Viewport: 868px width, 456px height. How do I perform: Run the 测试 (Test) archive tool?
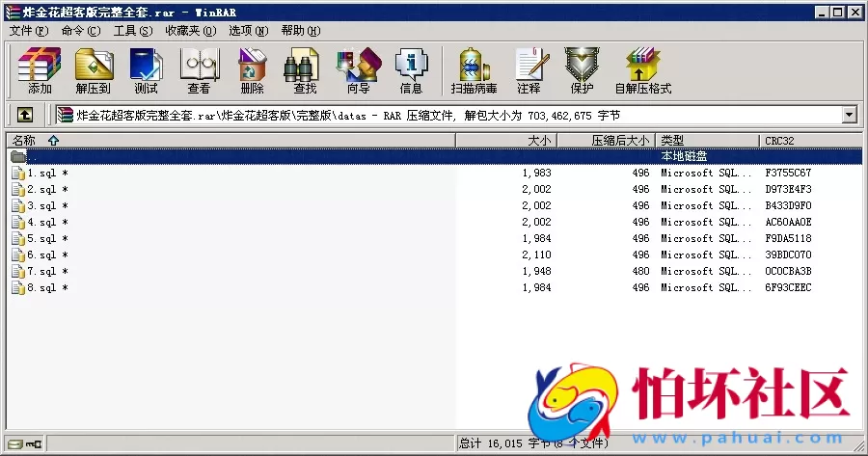point(146,70)
